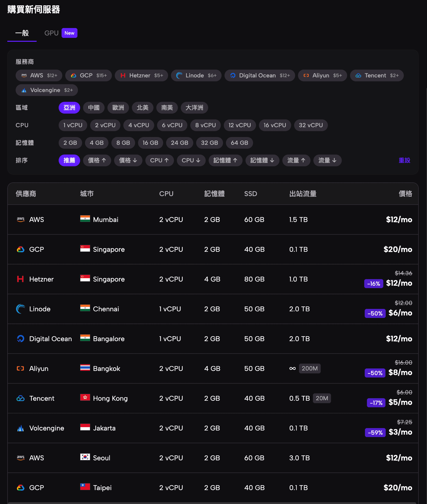Click Tencent logo in Hong Kong row
The width and height of the screenshot is (427, 504).
pyautogui.click(x=20, y=398)
